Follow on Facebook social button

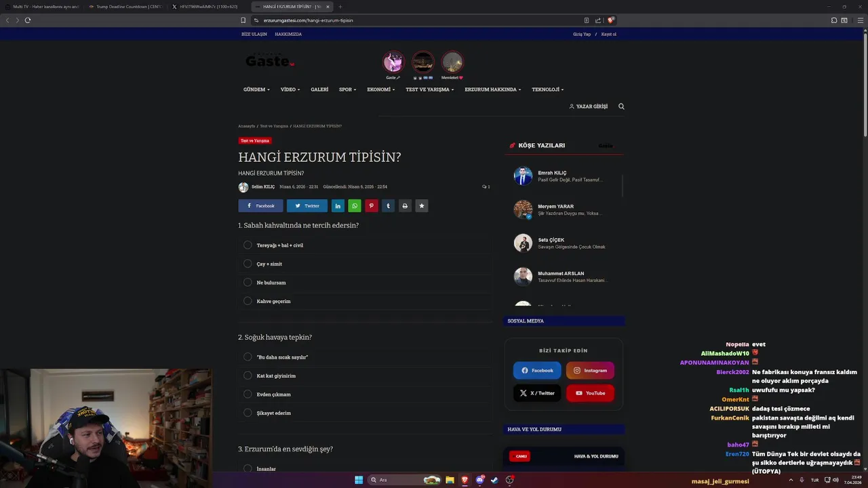[537, 371]
